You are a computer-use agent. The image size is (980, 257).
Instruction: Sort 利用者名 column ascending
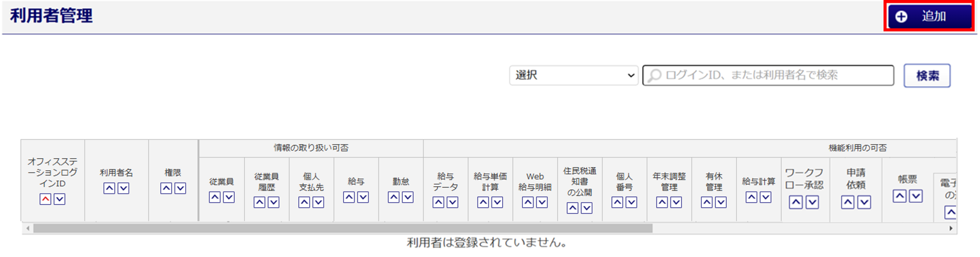click(x=109, y=188)
